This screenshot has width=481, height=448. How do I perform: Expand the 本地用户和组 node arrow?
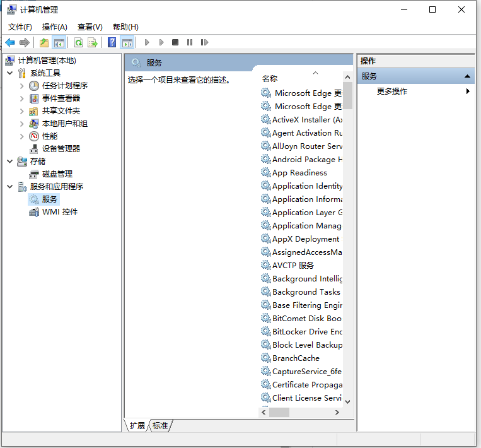(22, 124)
